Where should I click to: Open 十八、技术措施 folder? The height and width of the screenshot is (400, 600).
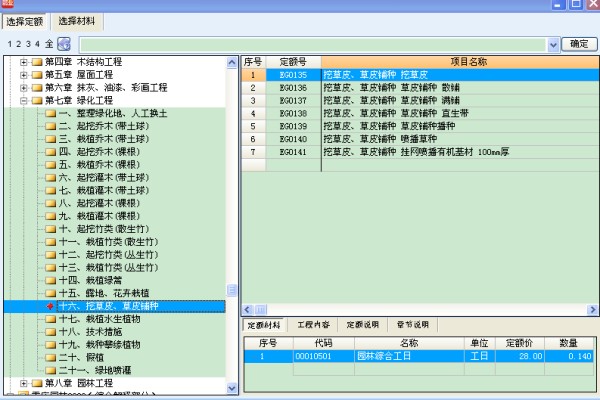[x=90, y=332]
